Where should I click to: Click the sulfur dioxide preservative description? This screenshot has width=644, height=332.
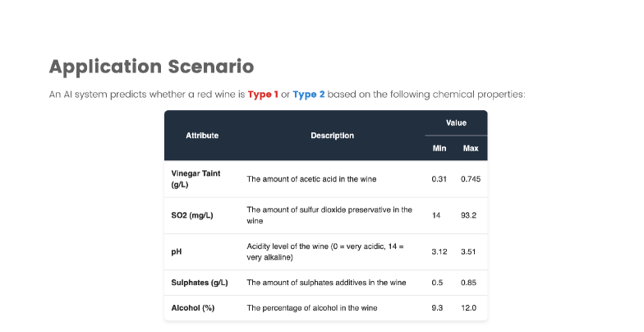(x=329, y=215)
